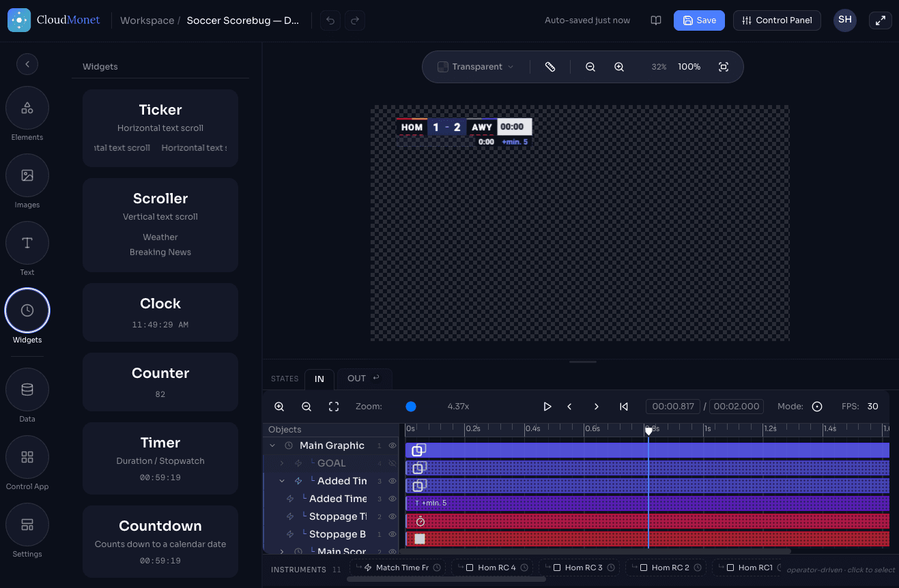Show the hidden GOAL layer
Screen dimensions: 899x588
tap(393, 463)
